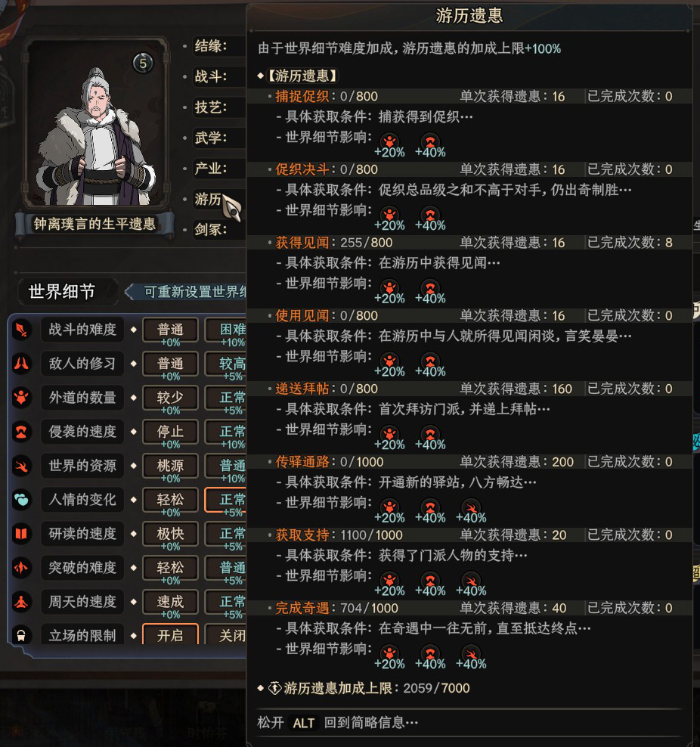Screen dimensions: 700x747
Task: Select 关闭 option for 立场的限制
Action: (x=226, y=634)
